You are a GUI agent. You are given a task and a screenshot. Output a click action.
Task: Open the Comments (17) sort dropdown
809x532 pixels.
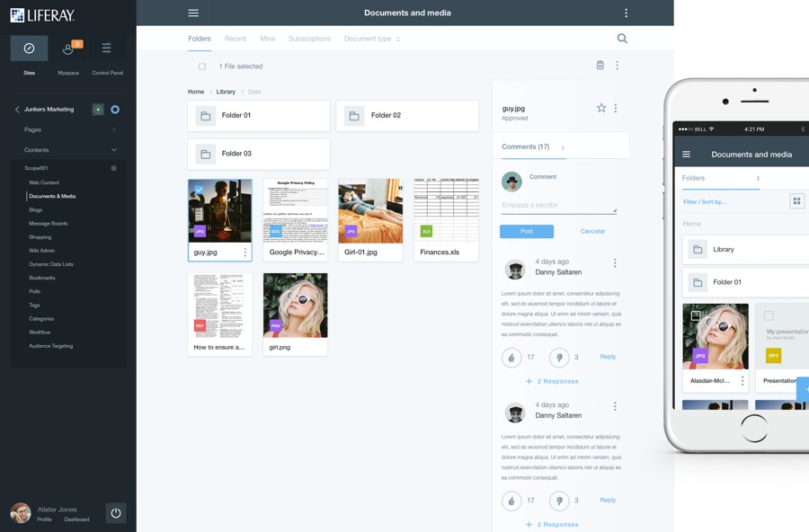point(563,147)
